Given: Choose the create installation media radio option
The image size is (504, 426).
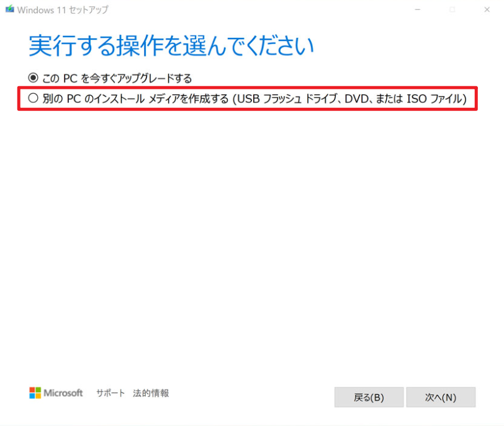Looking at the screenshot, I should point(33,98).
